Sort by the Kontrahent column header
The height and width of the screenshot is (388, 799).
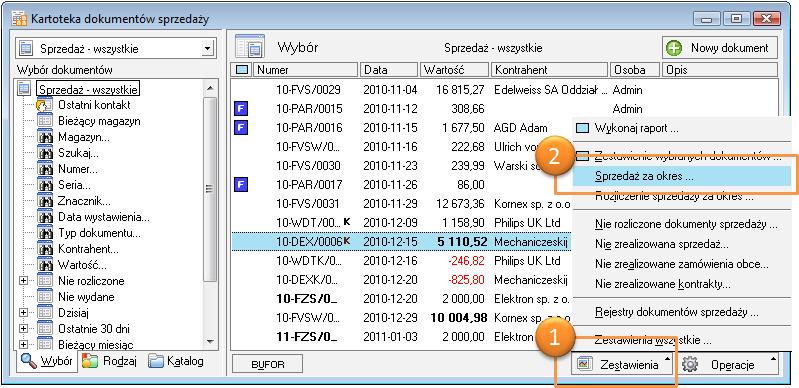pyautogui.click(x=550, y=70)
